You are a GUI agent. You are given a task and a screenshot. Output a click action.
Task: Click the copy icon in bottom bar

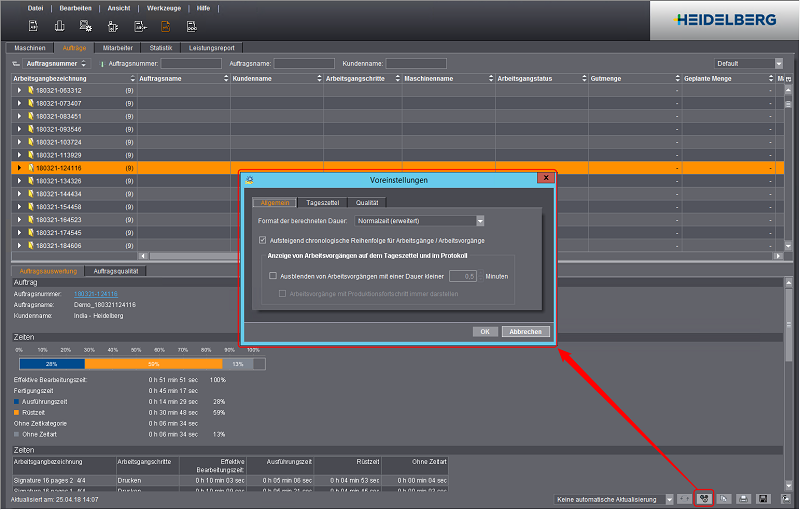(723, 497)
